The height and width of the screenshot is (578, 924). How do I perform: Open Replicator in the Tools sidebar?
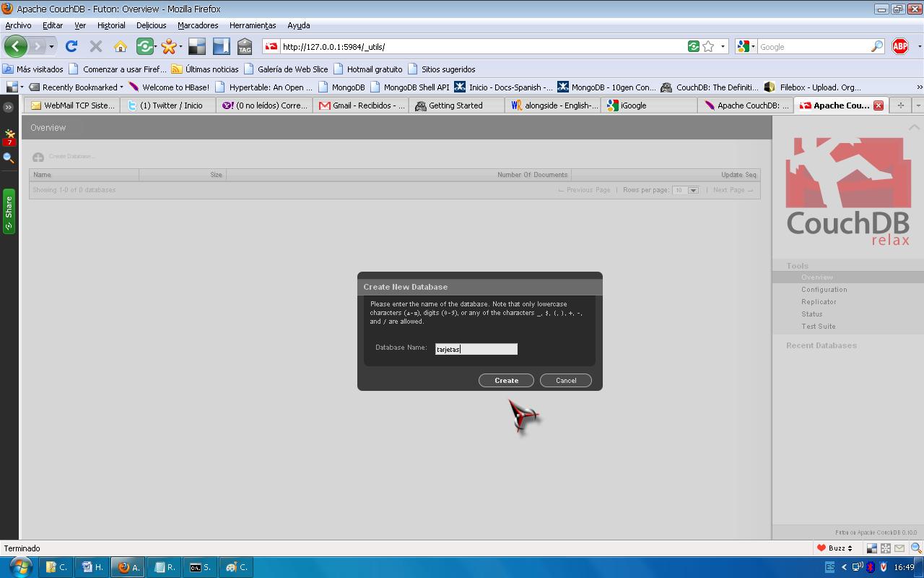coord(819,302)
